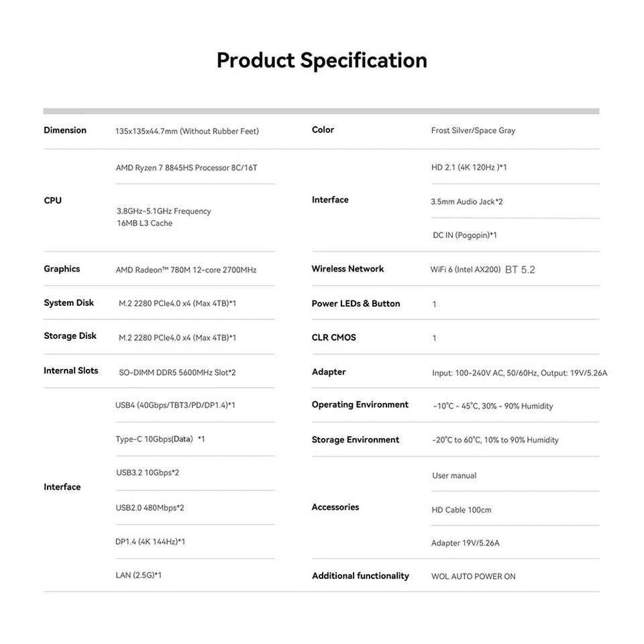The height and width of the screenshot is (644, 644).
Task: Select Frost Silver/Space Gray color value
Action: tap(473, 130)
